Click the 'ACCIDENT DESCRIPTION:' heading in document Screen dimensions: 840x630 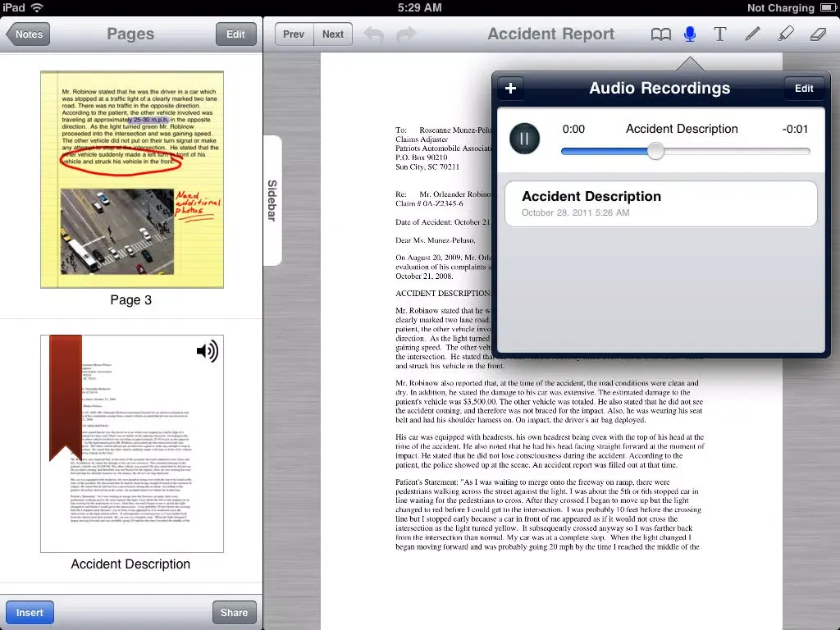(444, 293)
